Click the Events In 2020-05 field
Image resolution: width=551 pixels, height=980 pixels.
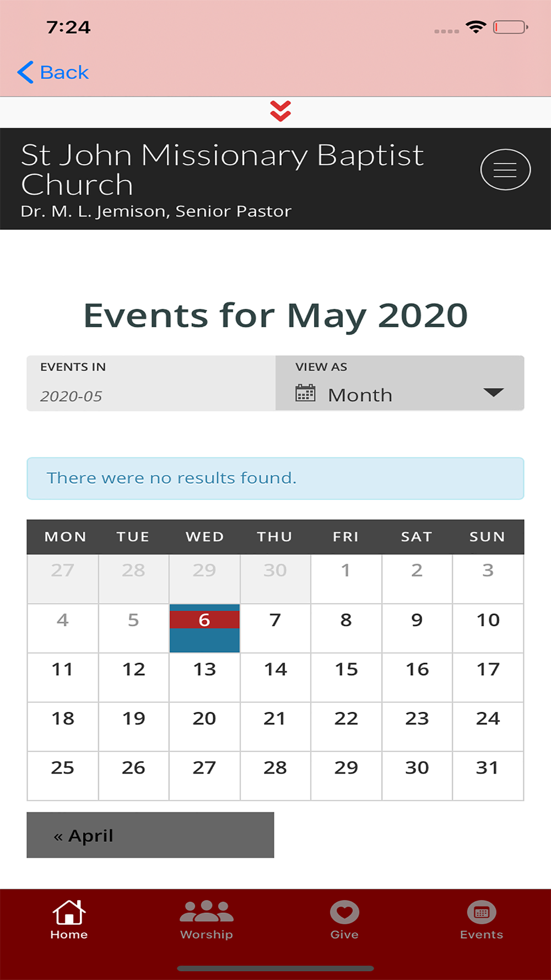click(151, 383)
